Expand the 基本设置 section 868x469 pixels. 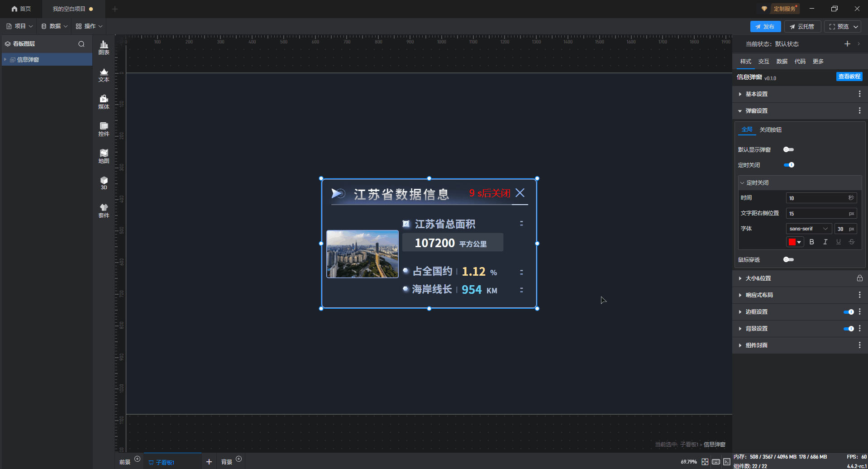click(756, 94)
